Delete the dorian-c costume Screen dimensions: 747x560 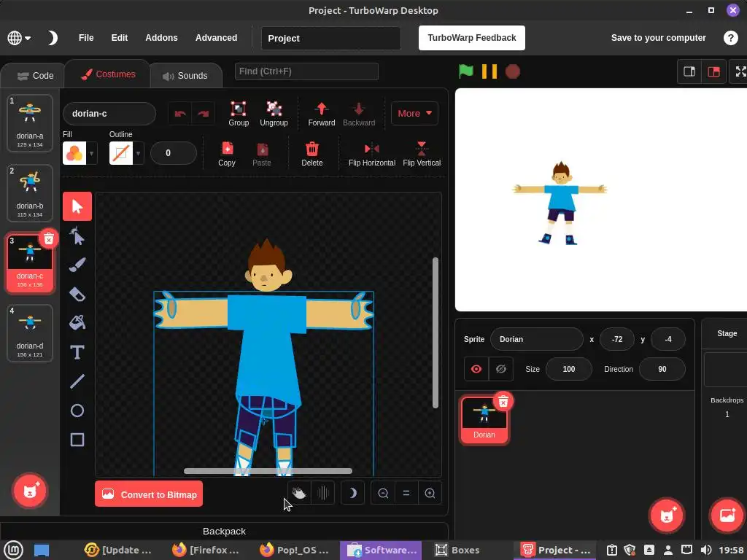pyautogui.click(x=49, y=239)
